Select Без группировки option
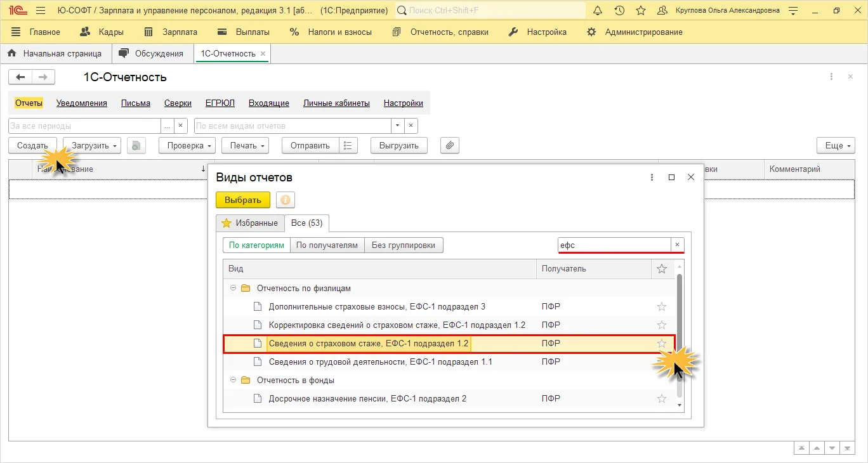 point(404,245)
